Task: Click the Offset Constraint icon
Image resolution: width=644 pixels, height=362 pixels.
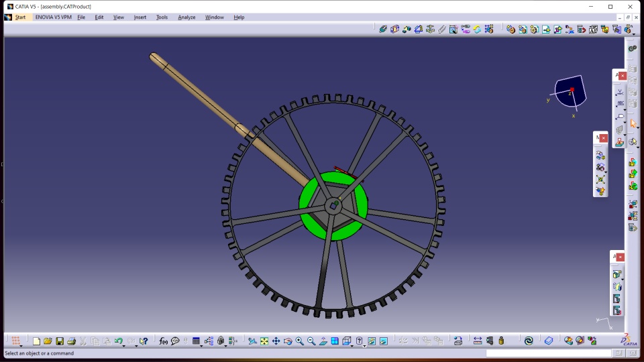Action: [x=407, y=29]
